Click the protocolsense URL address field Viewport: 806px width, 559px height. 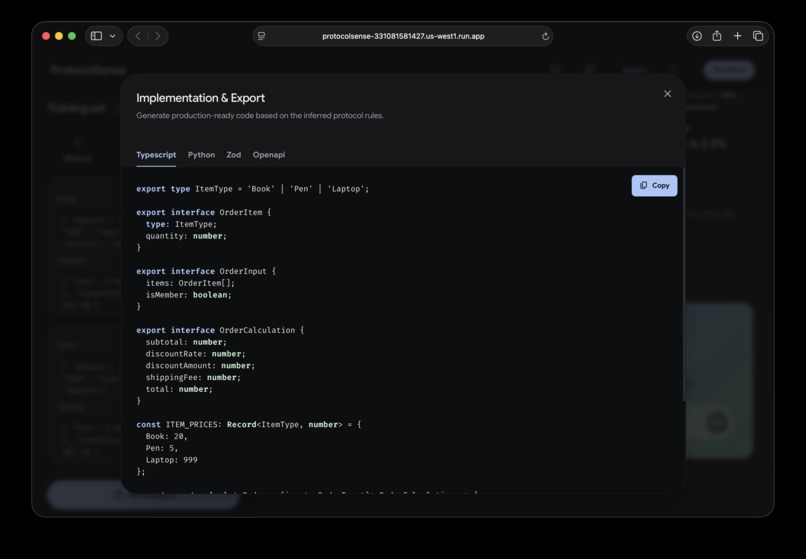pyautogui.click(x=403, y=36)
